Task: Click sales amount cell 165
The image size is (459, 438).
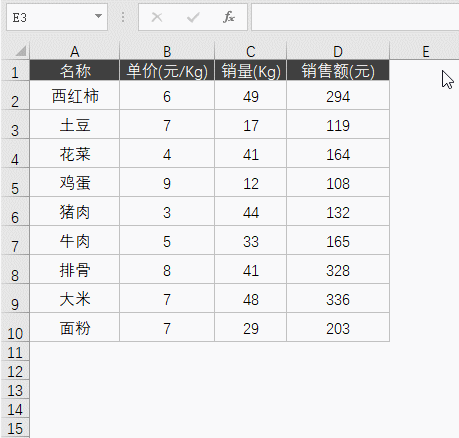Action: 338,240
